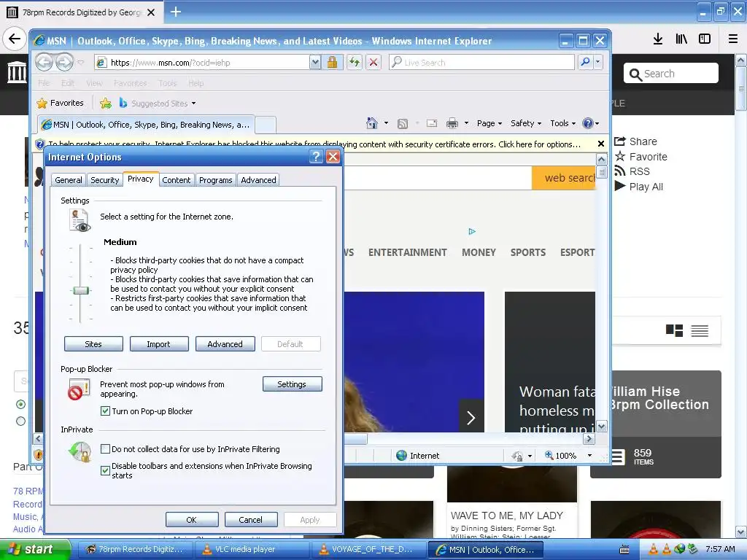Click the IE Help question mark icon
The image size is (747, 560).
tap(588, 123)
